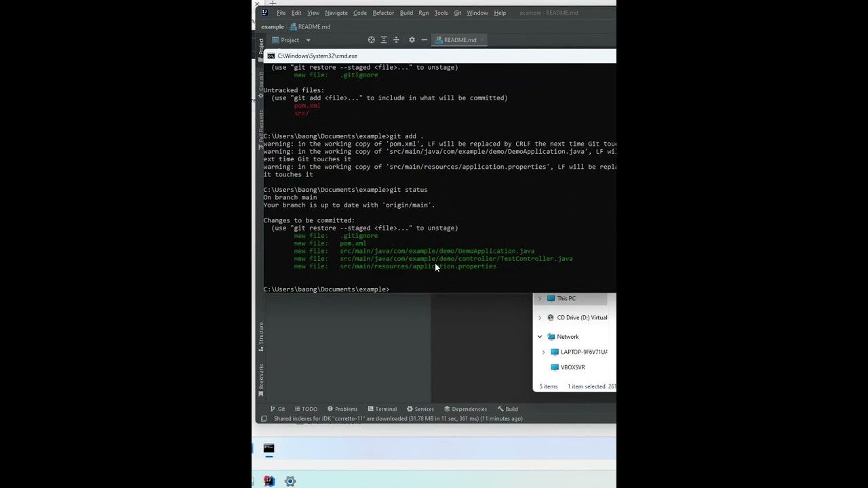Image resolution: width=868 pixels, height=488 pixels.
Task: Open the Problems tool window
Action: [342, 409]
